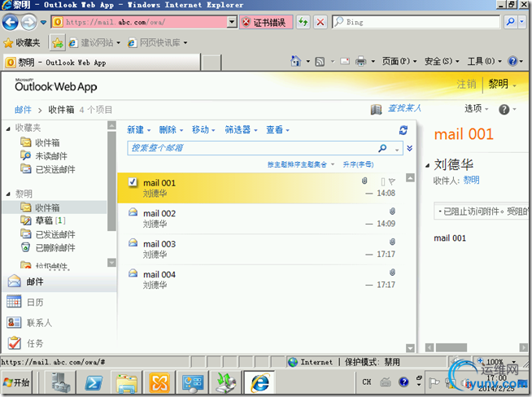This screenshot has height=397, width=532.
Task: Click the Print icon in command bar
Action: click(x=360, y=61)
